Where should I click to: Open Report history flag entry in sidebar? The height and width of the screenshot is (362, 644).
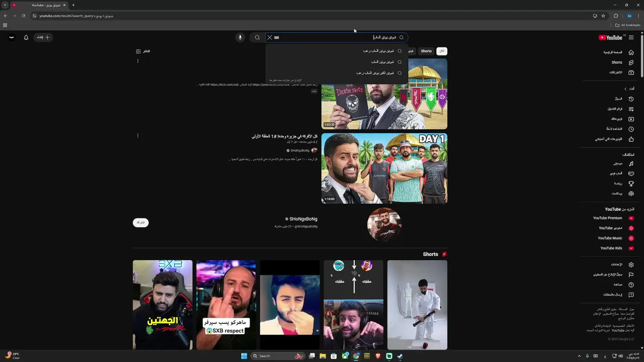click(612, 275)
